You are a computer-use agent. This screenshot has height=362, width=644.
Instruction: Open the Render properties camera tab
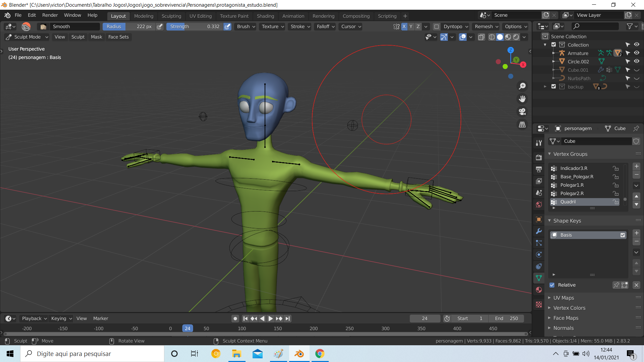(x=539, y=157)
